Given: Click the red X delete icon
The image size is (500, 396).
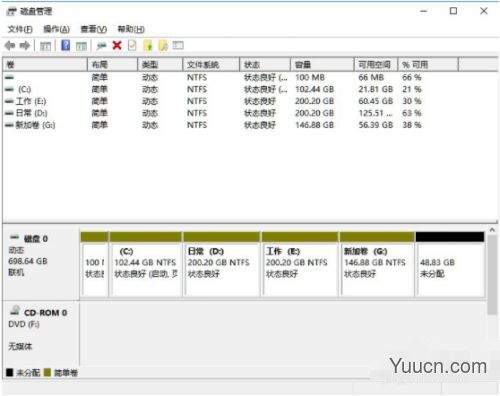Looking at the screenshot, I should point(117,45).
